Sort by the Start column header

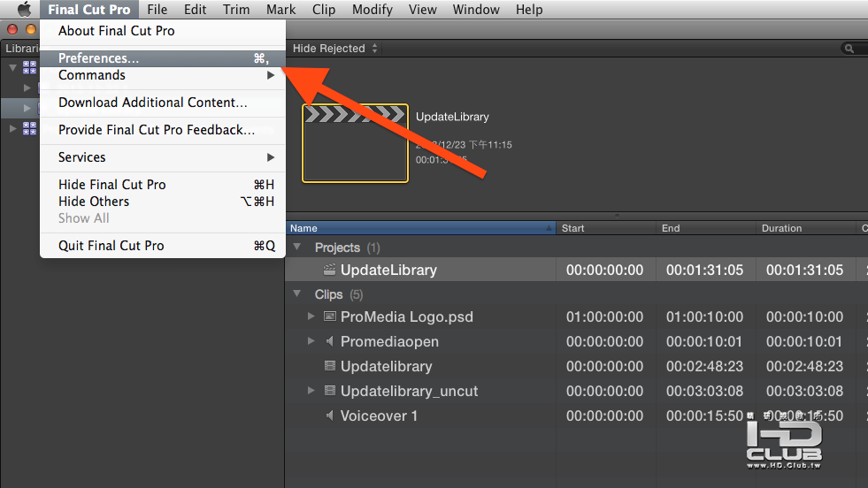pyautogui.click(x=605, y=228)
